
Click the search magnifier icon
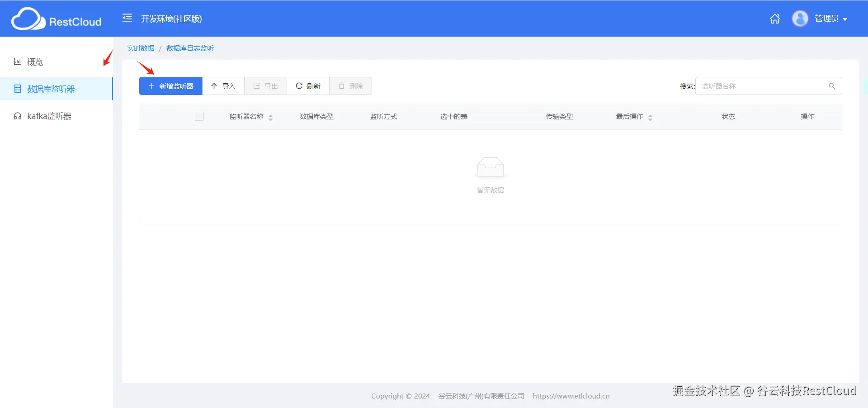(x=832, y=86)
